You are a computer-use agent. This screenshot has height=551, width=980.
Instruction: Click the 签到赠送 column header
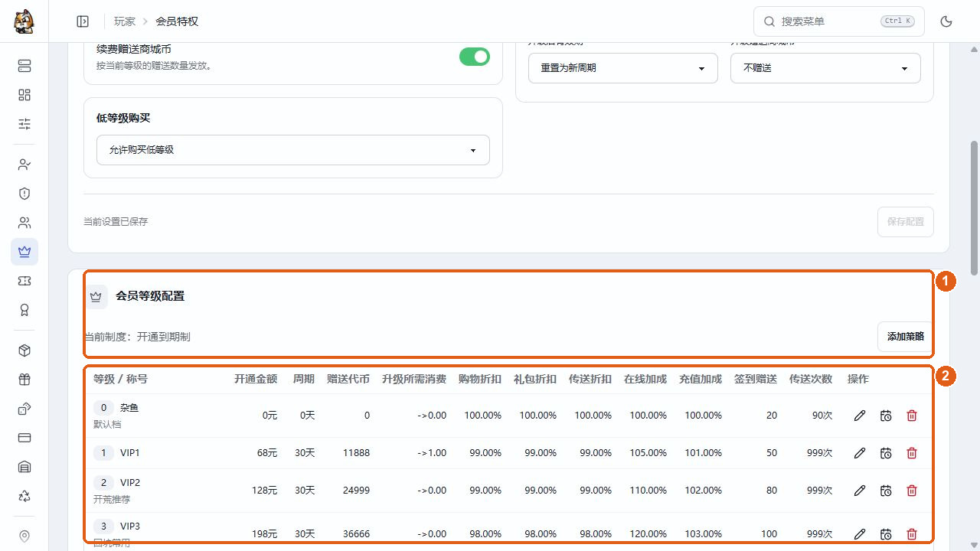point(756,379)
